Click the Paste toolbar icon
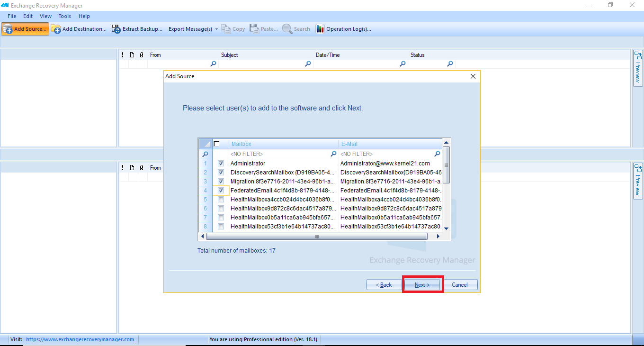 (x=254, y=29)
